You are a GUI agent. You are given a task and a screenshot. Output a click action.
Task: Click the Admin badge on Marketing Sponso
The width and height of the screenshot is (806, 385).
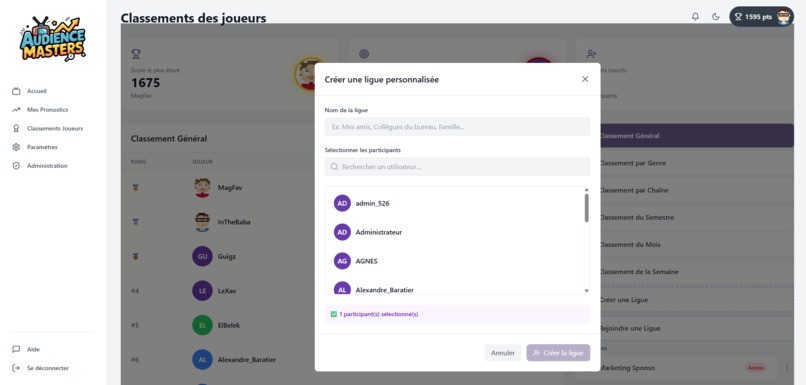tap(756, 368)
